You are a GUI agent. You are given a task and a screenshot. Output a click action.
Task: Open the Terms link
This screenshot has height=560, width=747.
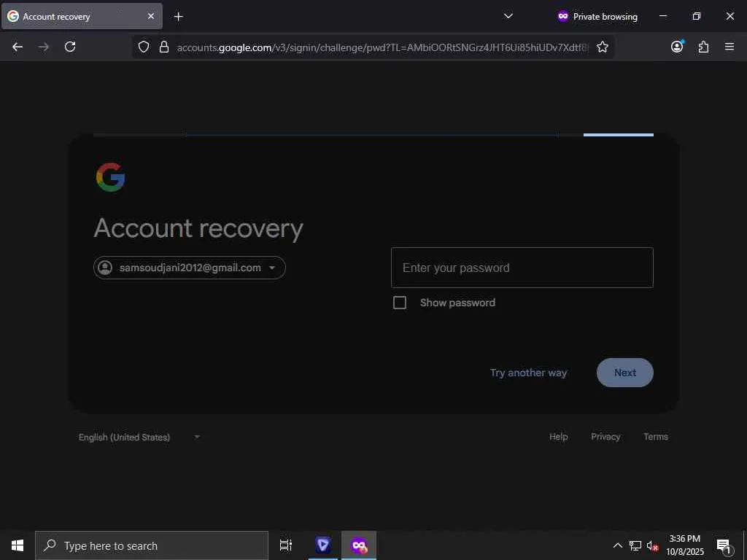click(x=656, y=437)
